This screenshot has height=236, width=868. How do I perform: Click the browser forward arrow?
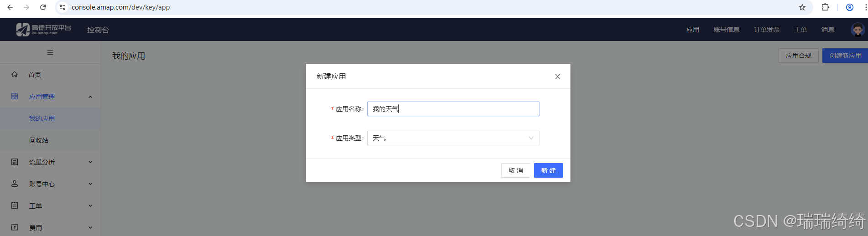(x=26, y=7)
